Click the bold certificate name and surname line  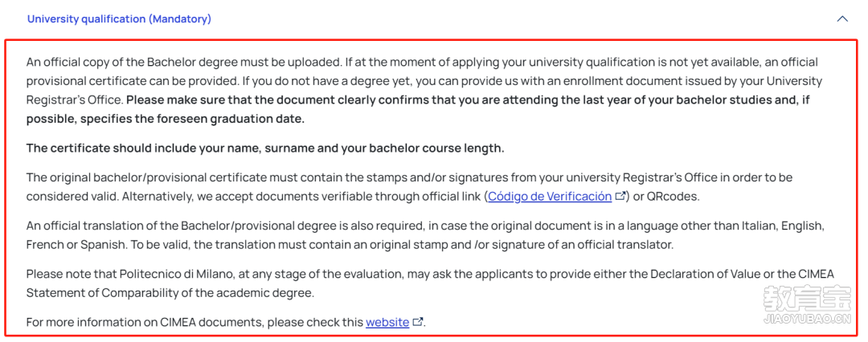click(x=265, y=149)
